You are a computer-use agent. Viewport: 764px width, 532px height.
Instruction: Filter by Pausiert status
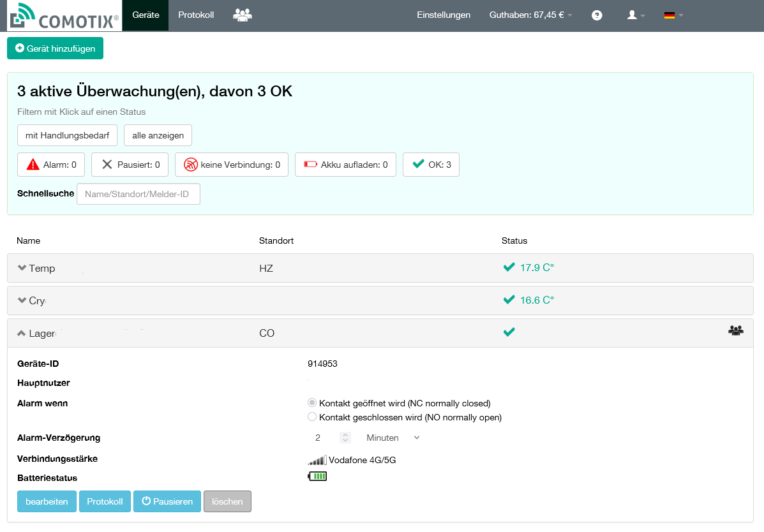tap(130, 165)
